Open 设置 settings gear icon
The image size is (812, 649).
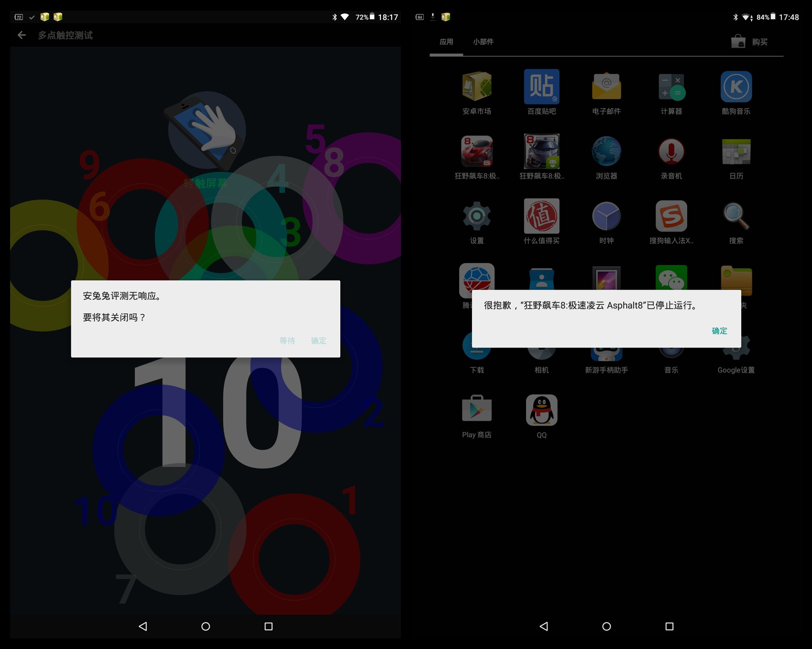[476, 216]
